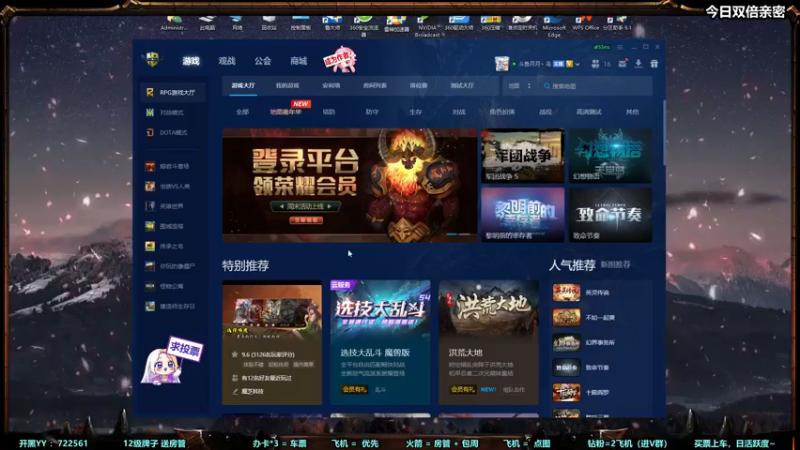Click banner's previous arrow beside 周末活动上线
The width and height of the screenshot is (800, 450).
point(281,206)
